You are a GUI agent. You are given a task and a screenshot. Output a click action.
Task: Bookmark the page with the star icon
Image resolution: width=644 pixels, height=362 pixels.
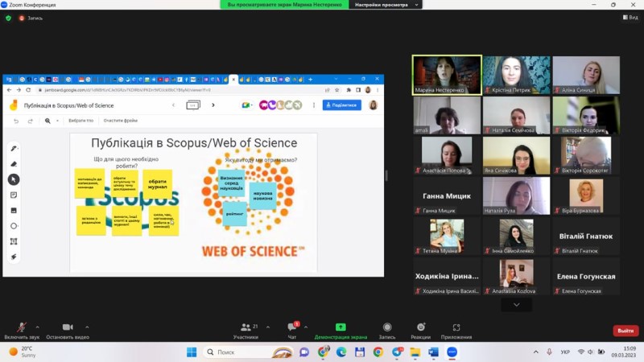(336, 90)
